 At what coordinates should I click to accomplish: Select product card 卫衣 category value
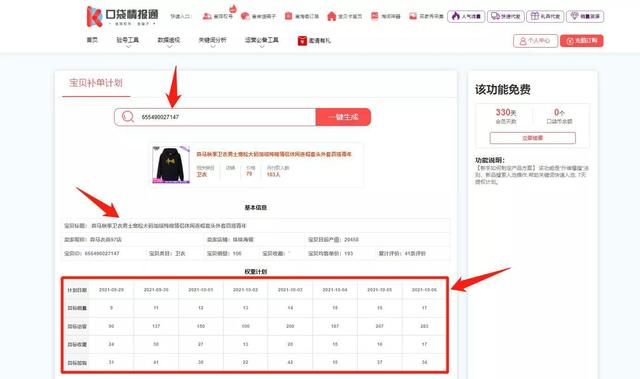tap(202, 174)
